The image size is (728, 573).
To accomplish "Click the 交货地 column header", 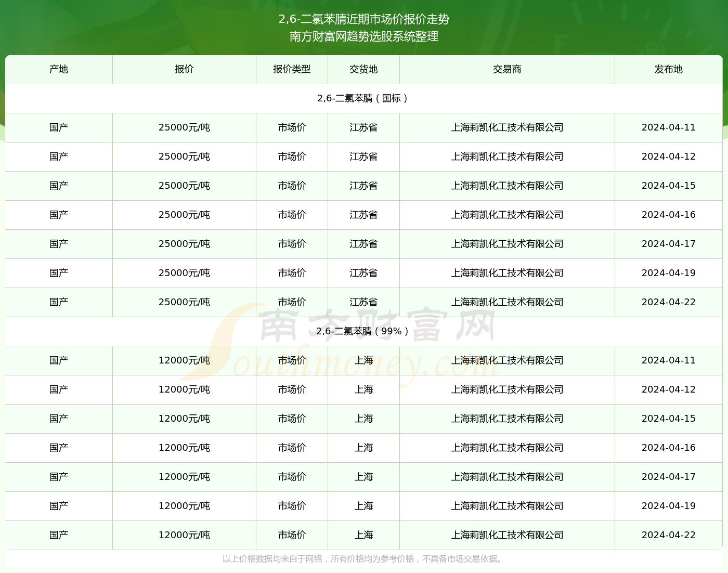I will [363, 69].
